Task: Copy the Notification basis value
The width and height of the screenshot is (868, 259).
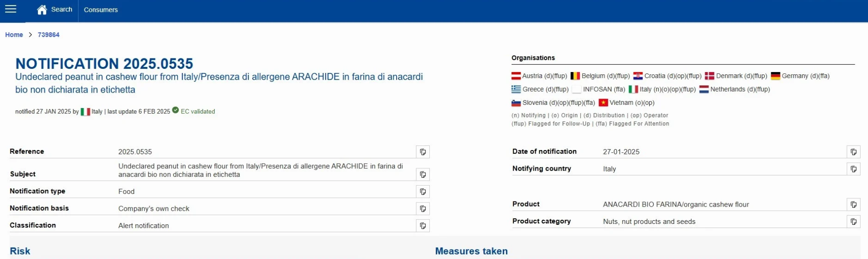Action: coord(423,209)
